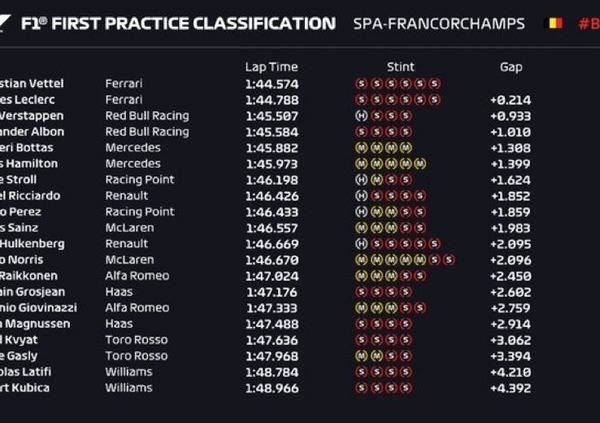600x423 pixels.
Task: Select Vettel's lap time 1:44.574
Action: [x=271, y=84]
